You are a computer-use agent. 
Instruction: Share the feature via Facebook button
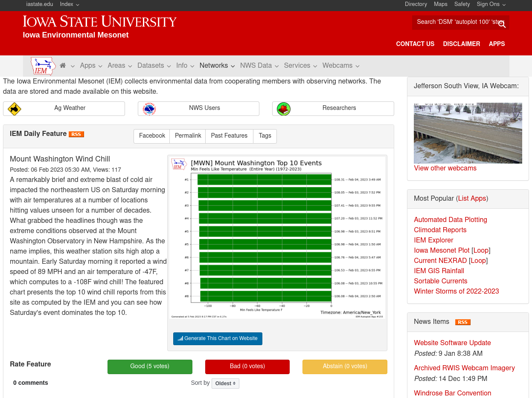[152, 136]
